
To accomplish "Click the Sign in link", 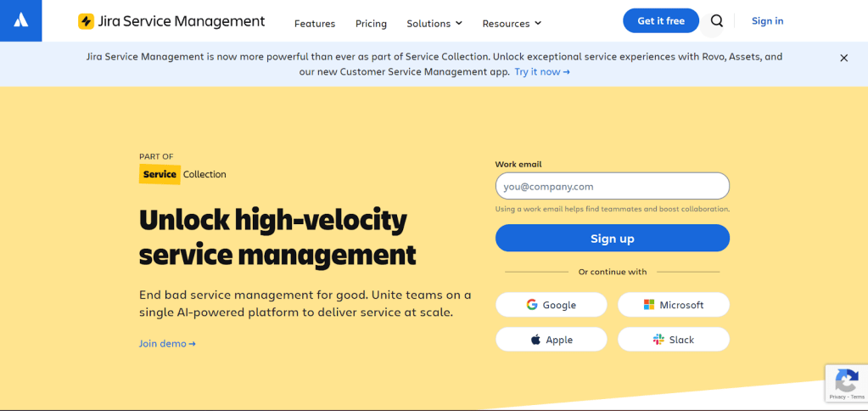I will [x=767, y=21].
